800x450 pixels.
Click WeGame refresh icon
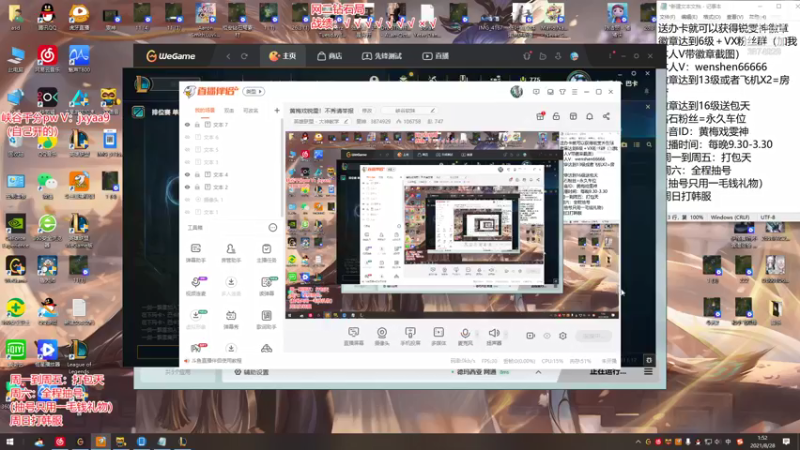(x=244, y=56)
